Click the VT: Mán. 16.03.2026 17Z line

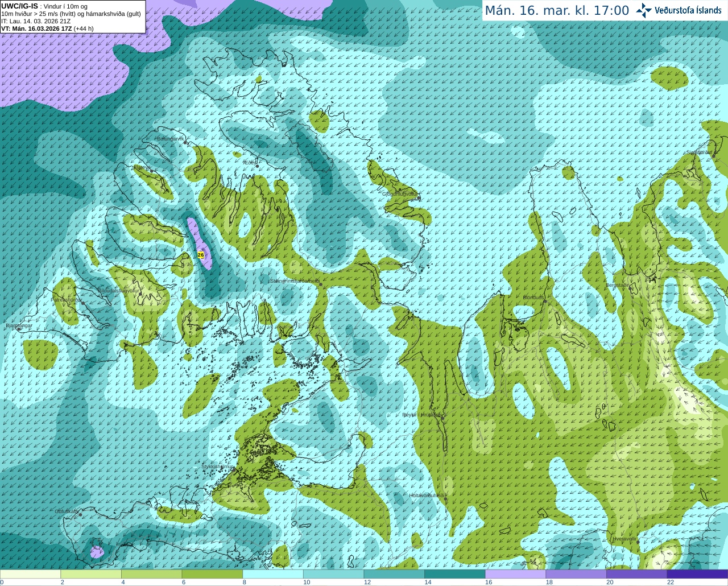(x=47, y=28)
